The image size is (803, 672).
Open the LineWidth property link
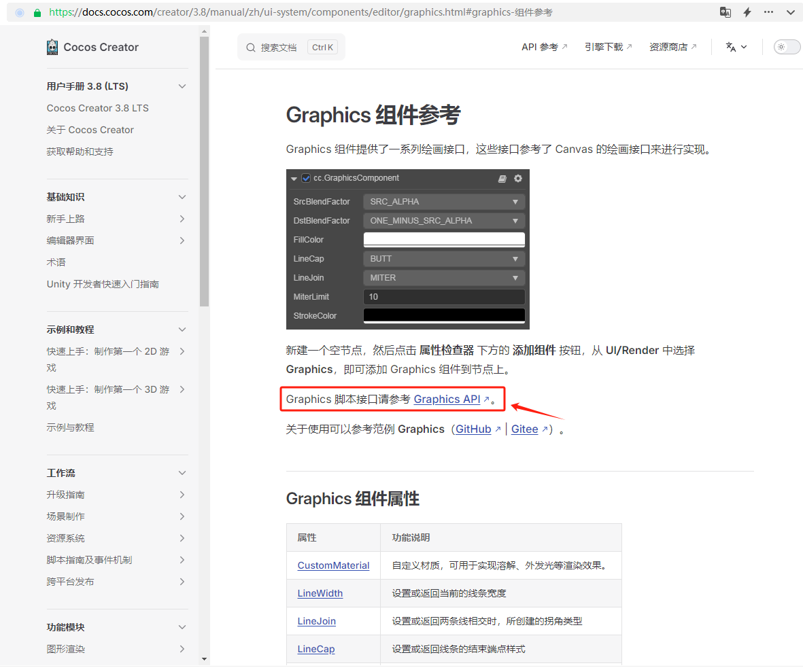(320, 593)
